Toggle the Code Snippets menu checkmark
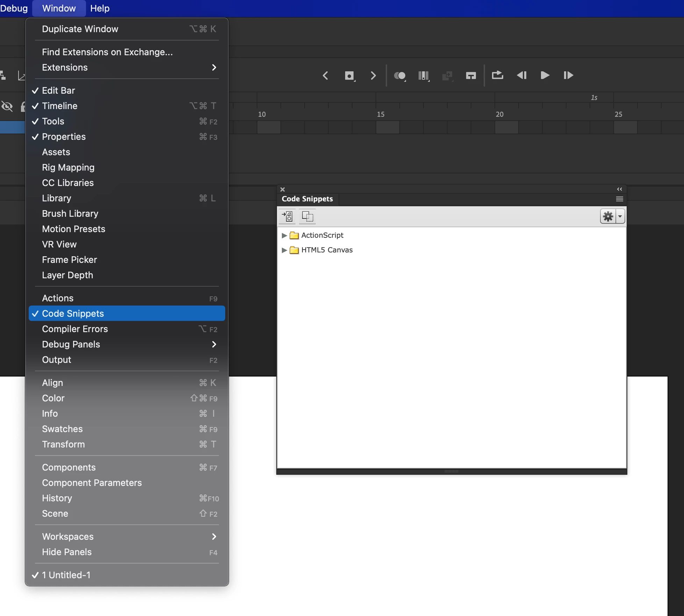 (x=73, y=314)
